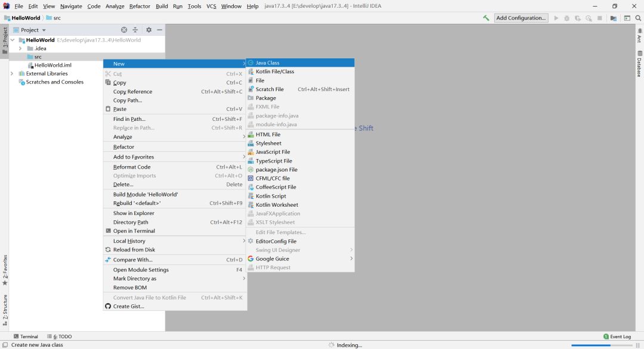644x349 pixels.
Task: Click Find in Path... in context menu
Action: pyautogui.click(x=175, y=119)
